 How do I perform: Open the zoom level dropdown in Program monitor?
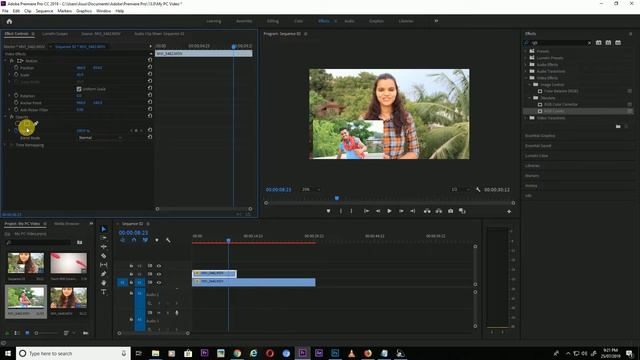point(311,189)
